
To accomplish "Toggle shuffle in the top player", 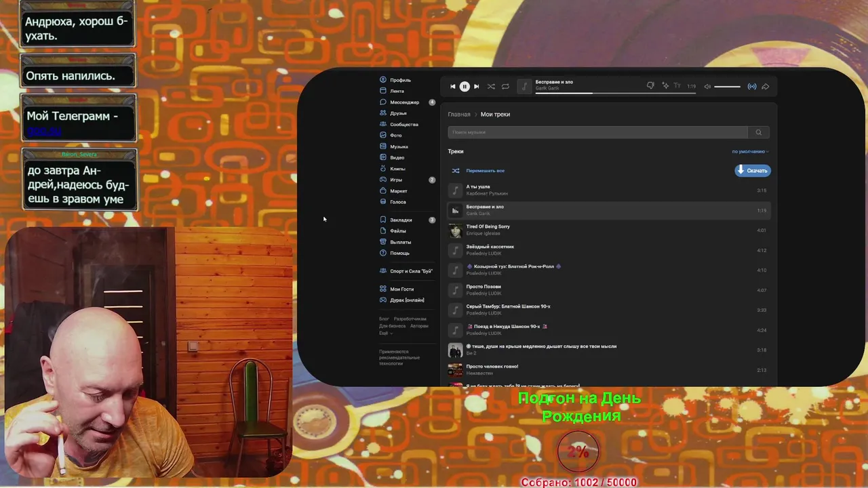I will pyautogui.click(x=491, y=86).
